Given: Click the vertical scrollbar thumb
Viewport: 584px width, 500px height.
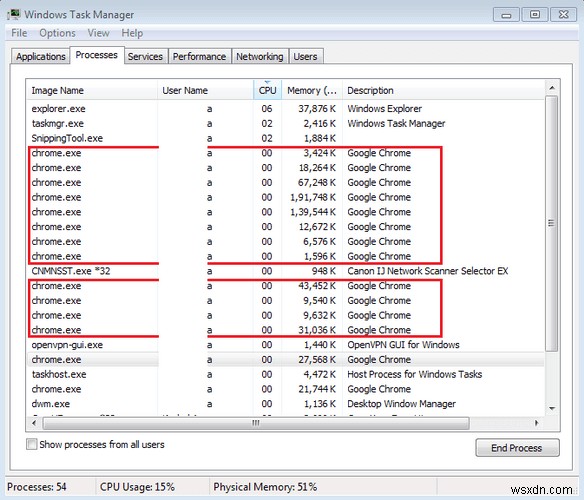Looking at the screenshot, I should pos(552,224).
